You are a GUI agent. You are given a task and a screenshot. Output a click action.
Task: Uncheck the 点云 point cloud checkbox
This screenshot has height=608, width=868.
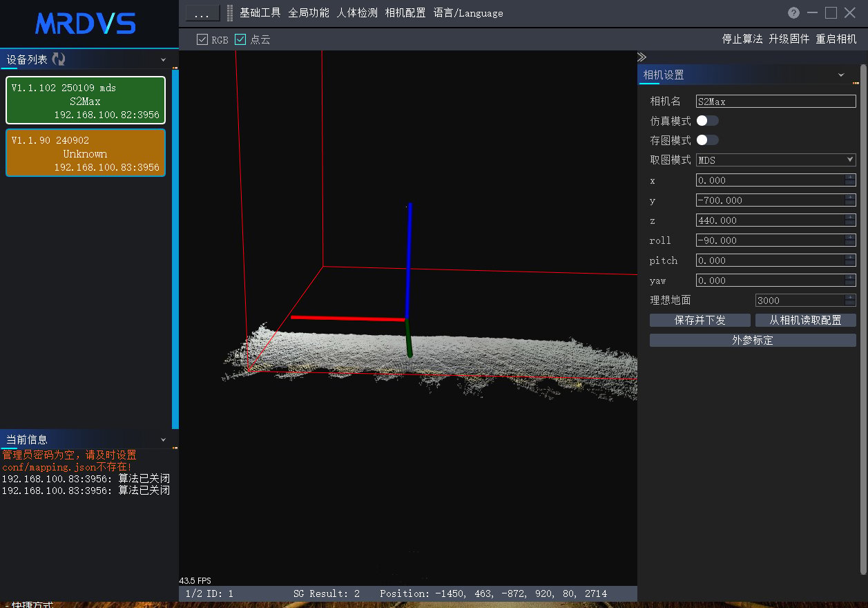(240, 39)
